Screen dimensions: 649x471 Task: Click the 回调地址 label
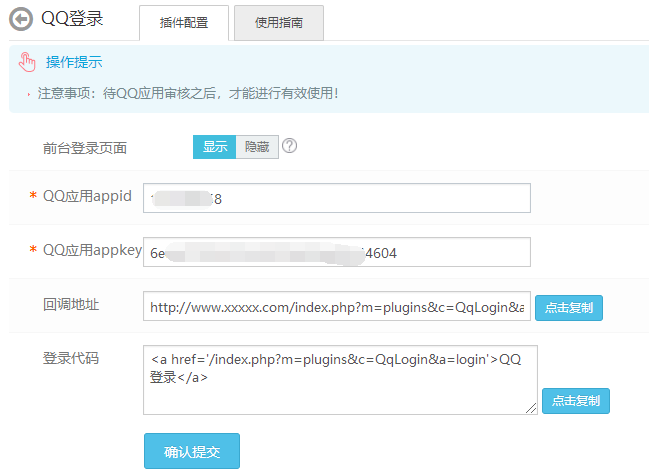coord(71,304)
